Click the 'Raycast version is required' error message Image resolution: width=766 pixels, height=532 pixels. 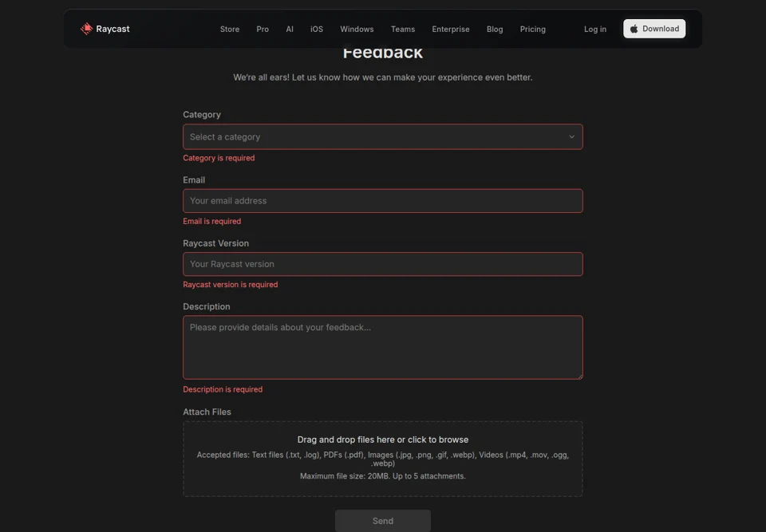[230, 285]
